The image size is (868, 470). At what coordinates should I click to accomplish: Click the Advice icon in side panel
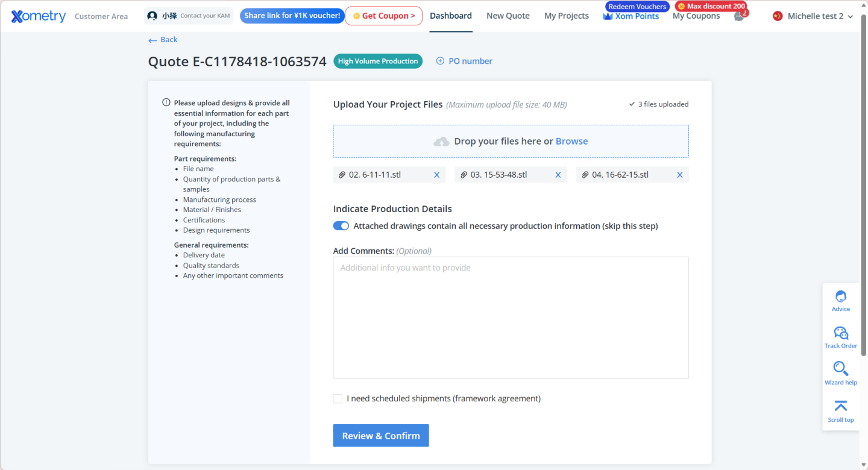point(840,296)
